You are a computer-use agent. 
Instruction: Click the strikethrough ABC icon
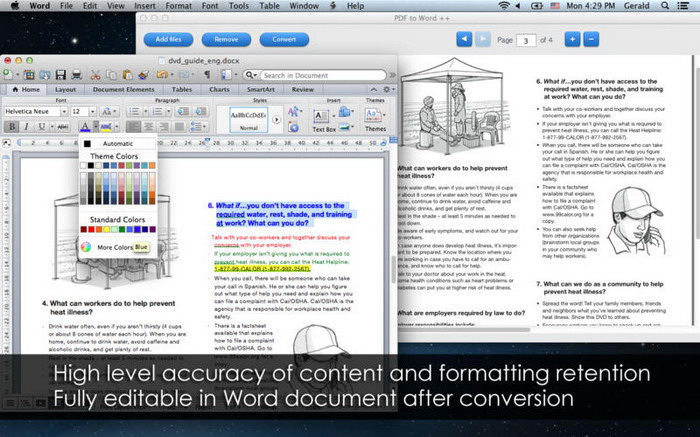tap(63, 127)
